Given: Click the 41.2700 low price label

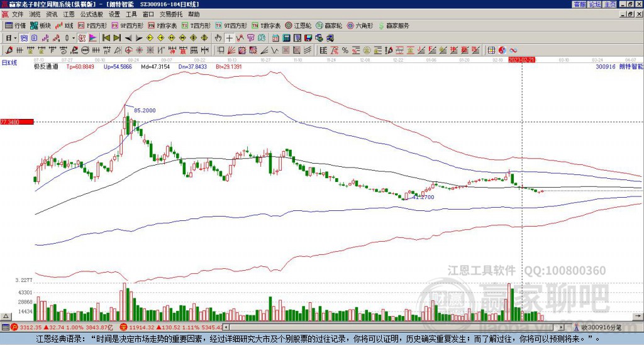Looking at the screenshot, I should pos(423,198).
